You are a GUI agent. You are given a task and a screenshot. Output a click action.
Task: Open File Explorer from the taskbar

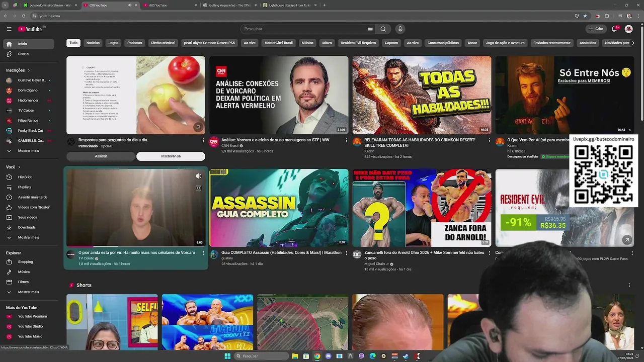(295, 356)
